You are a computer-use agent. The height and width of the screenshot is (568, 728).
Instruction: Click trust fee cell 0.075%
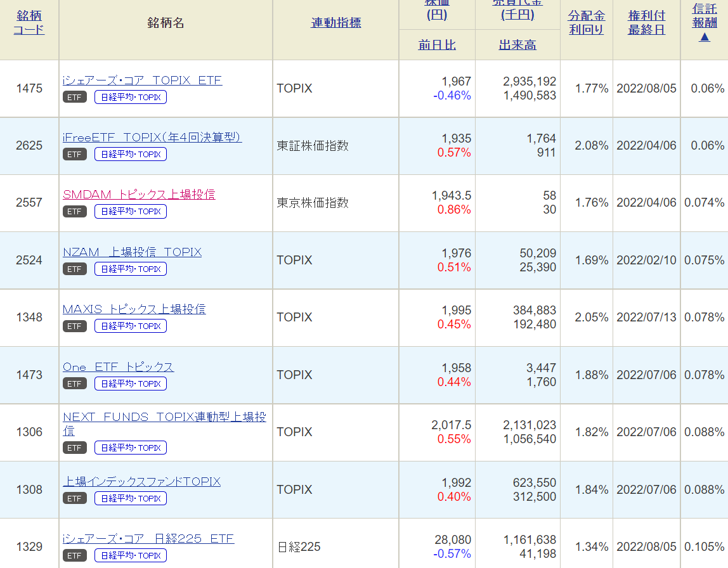[x=705, y=260]
